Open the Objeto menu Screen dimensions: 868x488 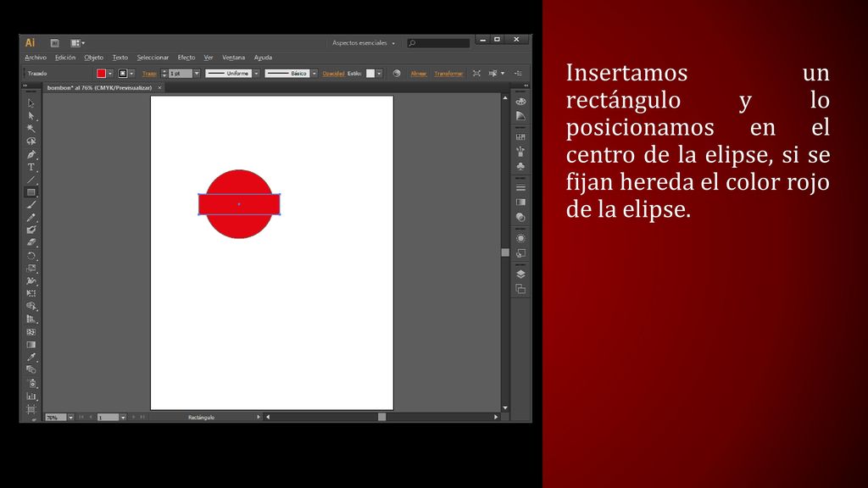[x=93, y=58]
